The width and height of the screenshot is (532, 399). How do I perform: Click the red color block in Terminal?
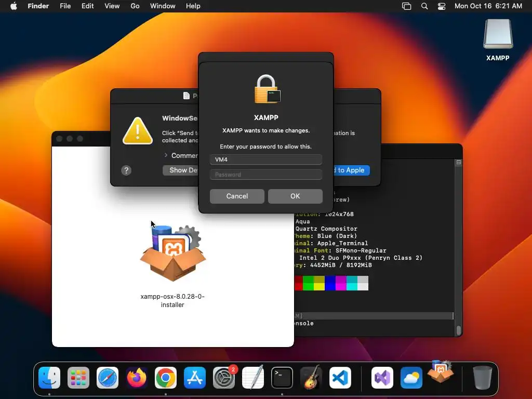[299, 283]
